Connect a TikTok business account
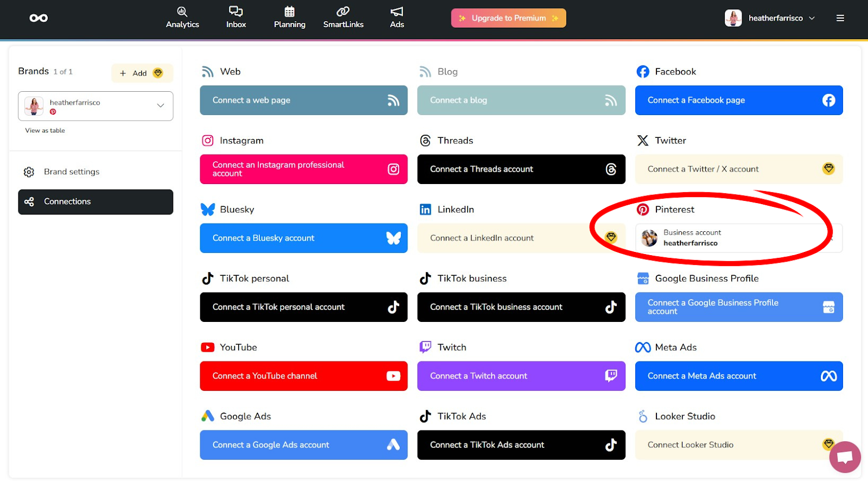 [x=521, y=307]
